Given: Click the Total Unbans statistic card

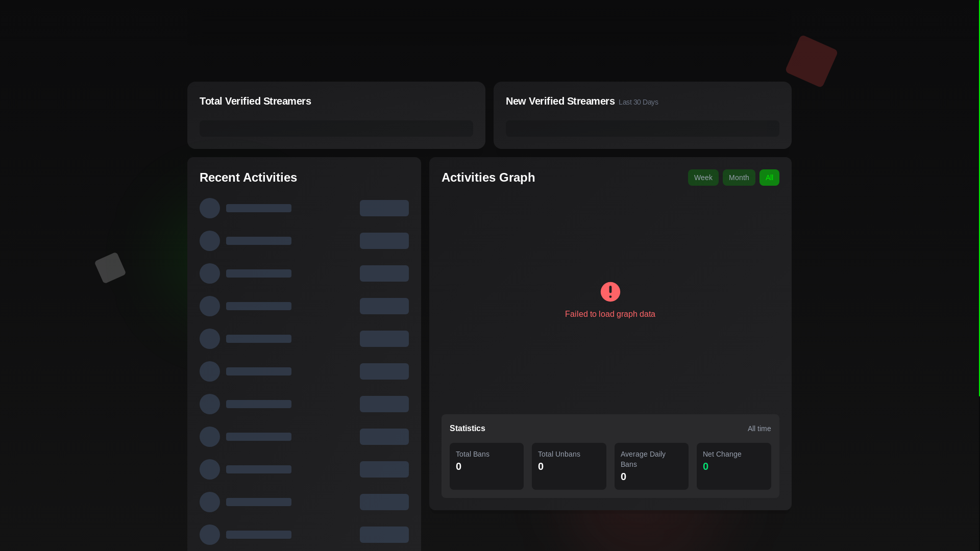Looking at the screenshot, I should (569, 466).
